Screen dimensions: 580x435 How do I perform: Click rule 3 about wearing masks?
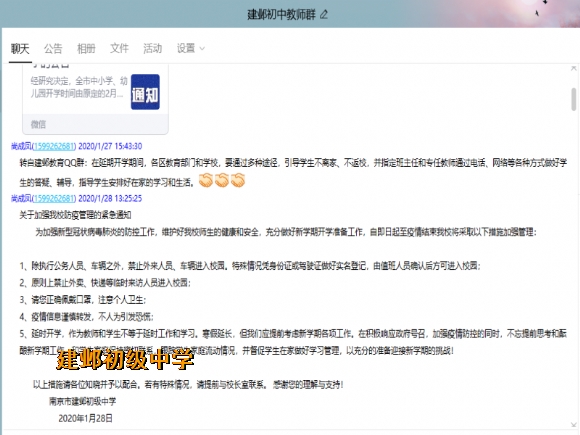(83, 300)
